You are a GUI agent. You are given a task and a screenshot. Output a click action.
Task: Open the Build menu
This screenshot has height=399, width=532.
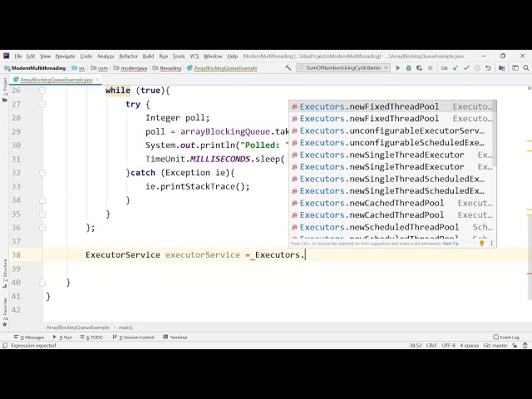[x=148, y=56]
